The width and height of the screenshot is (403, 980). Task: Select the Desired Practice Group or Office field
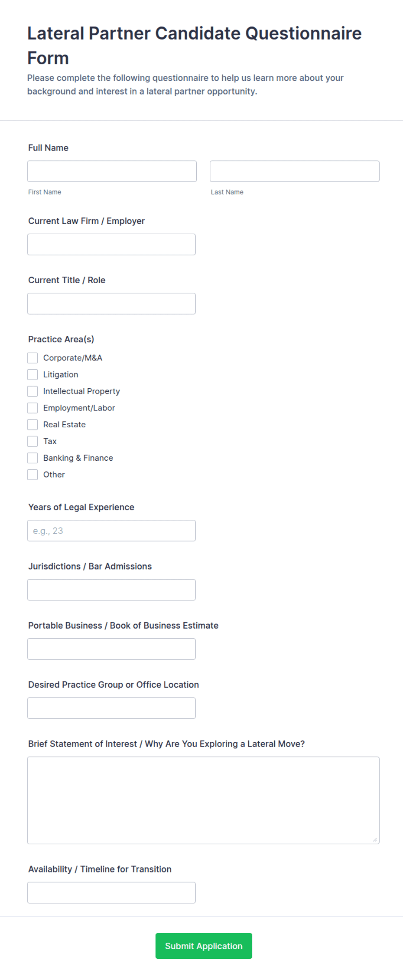click(111, 708)
